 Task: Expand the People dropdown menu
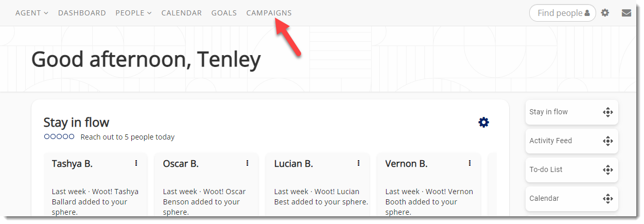[x=133, y=13]
